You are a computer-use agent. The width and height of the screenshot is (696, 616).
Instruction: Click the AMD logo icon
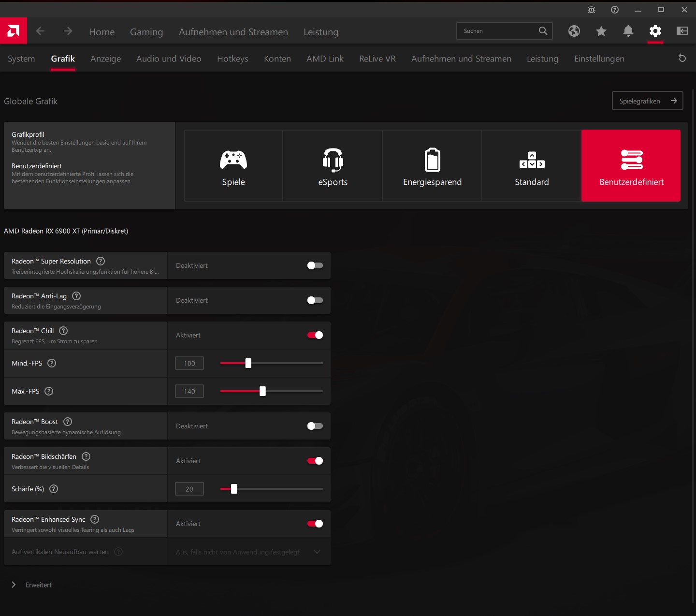click(x=14, y=31)
